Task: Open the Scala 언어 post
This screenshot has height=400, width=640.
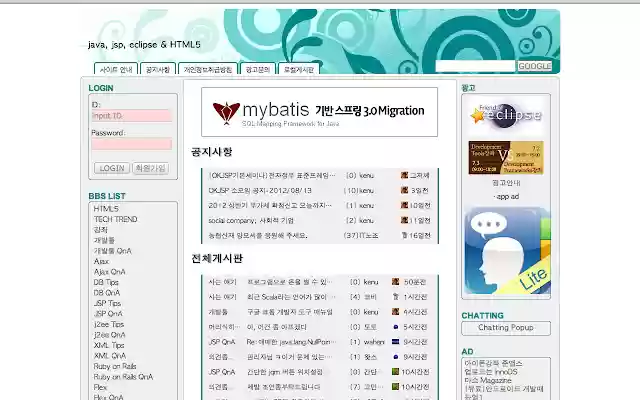Action: click(x=291, y=297)
